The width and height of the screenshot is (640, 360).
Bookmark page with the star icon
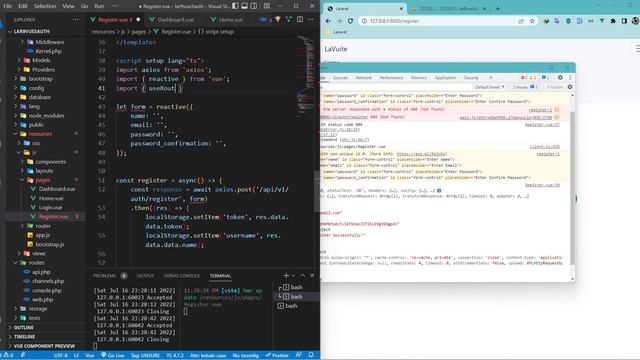pos(532,21)
